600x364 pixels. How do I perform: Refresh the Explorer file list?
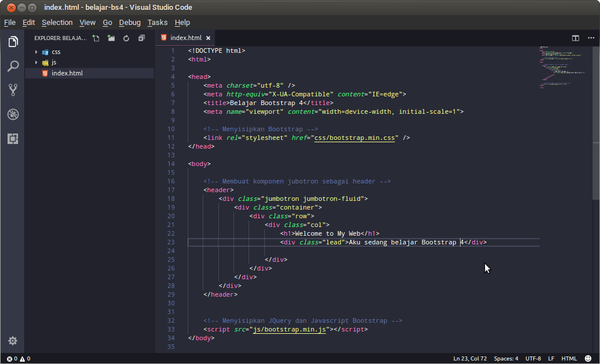126,38
